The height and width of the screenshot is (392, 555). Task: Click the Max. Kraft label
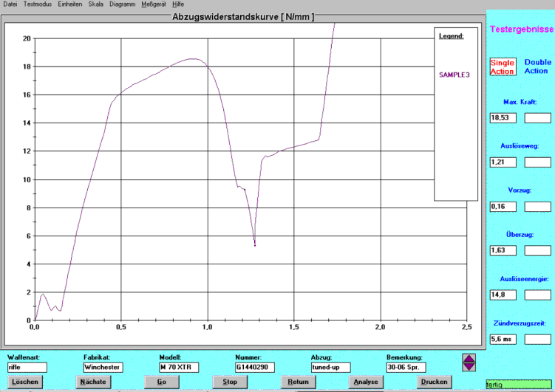(x=520, y=102)
